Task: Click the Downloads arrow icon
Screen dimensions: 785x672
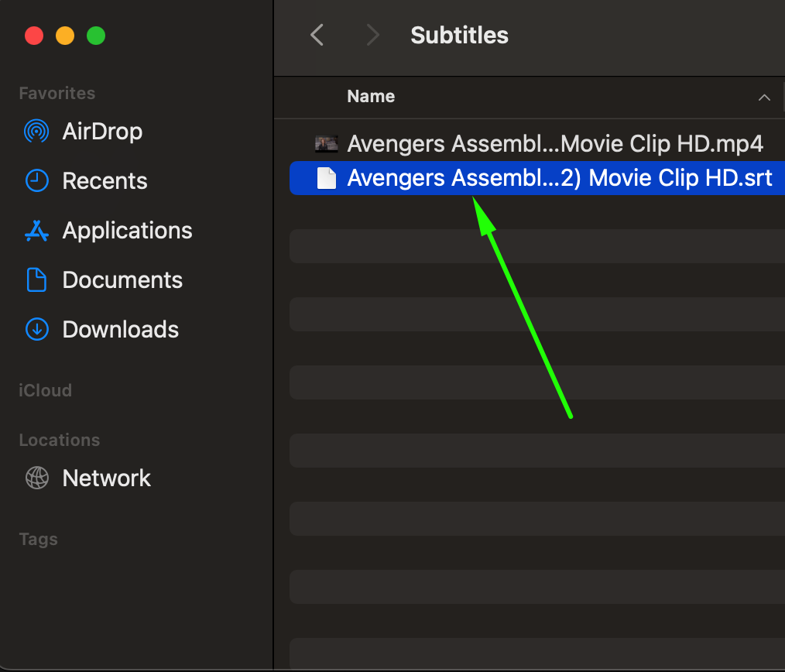Action: [36, 330]
